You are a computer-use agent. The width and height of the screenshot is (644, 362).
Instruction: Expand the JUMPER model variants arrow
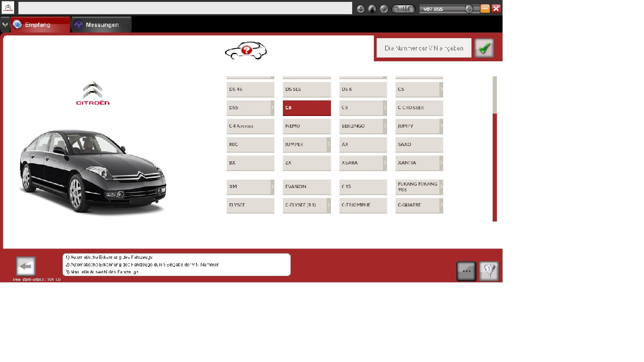(x=329, y=144)
